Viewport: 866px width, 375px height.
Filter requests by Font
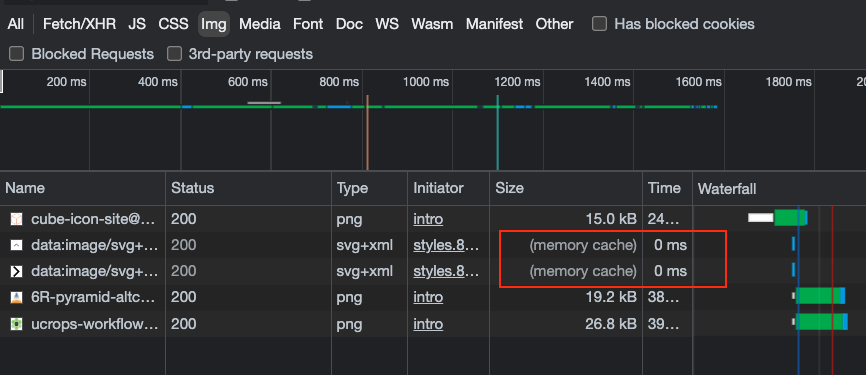click(308, 24)
